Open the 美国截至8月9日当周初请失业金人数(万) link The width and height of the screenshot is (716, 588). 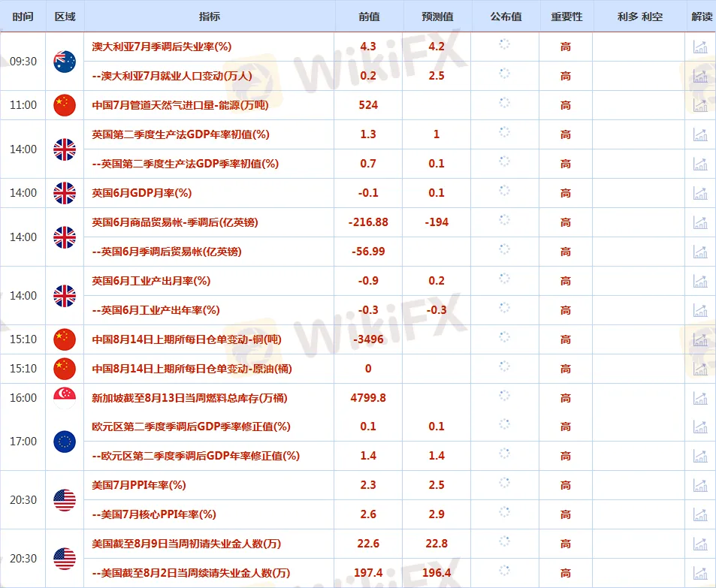(x=186, y=544)
